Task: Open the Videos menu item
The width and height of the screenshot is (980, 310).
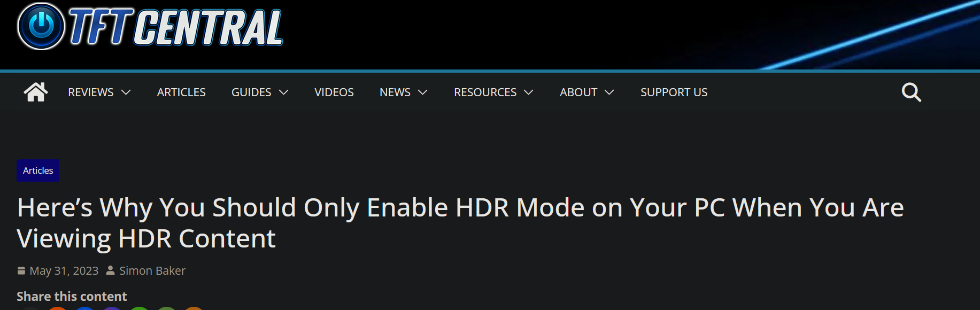Action: [334, 92]
